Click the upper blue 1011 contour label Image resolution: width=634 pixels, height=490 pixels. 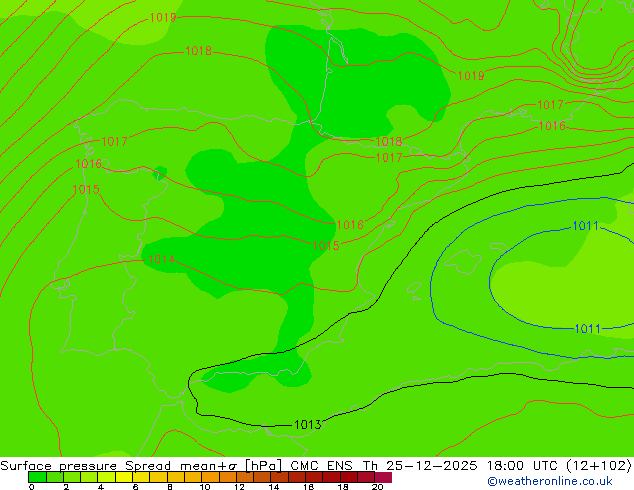(585, 226)
